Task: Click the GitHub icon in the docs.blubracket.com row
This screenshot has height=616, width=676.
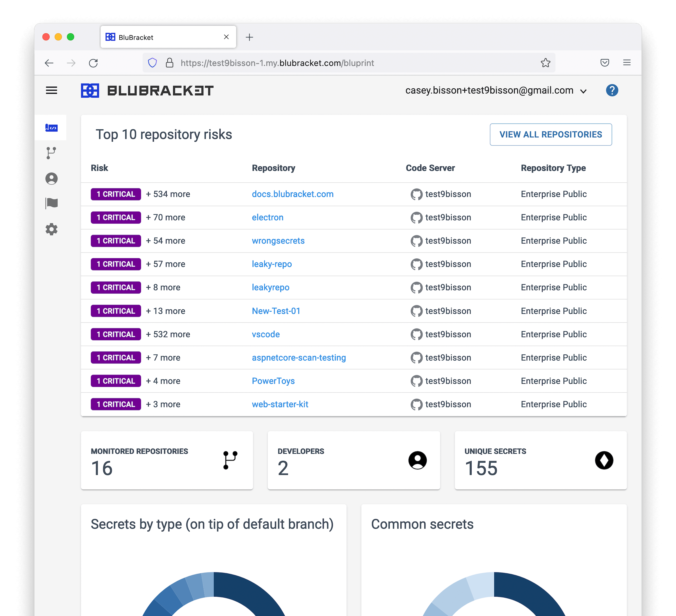Action: 416,194
